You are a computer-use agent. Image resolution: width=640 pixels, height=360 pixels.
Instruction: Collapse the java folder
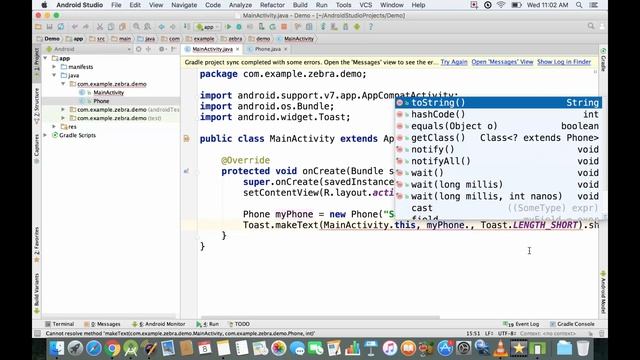pos(54,75)
